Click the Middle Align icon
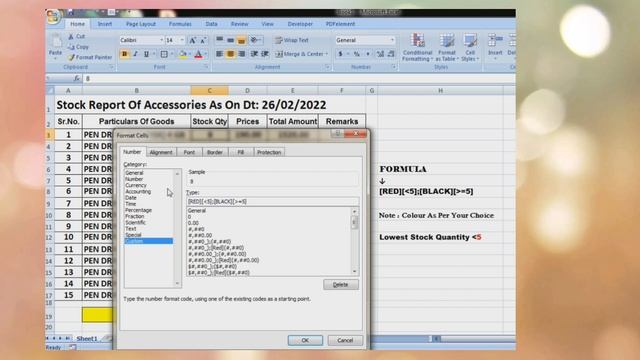Image resolution: width=640 pixels, height=360 pixels. tap(231, 40)
